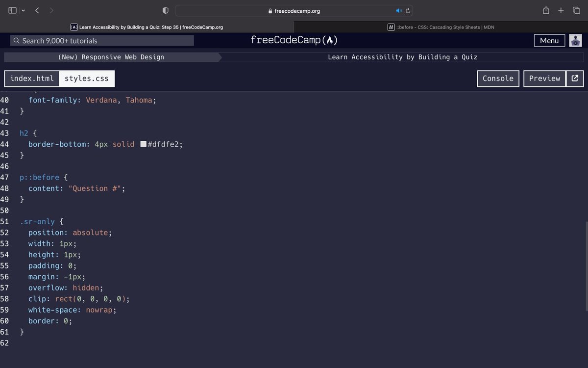
Task: Toggle the Preview pane
Action: pyautogui.click(x=544, y=79)
